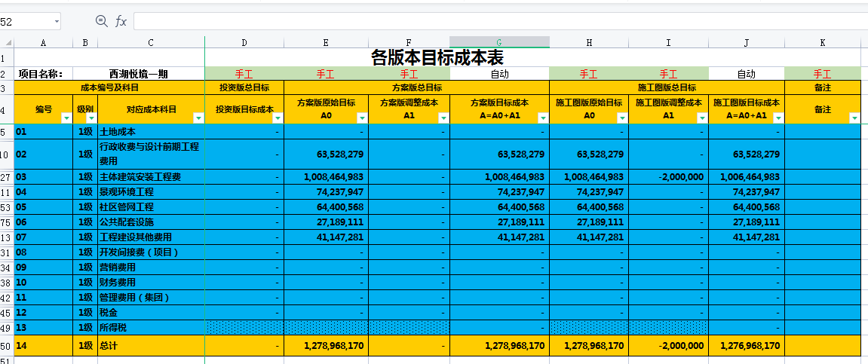
Task: Click the 手工 cell in column K
Action: coord(823,74)
